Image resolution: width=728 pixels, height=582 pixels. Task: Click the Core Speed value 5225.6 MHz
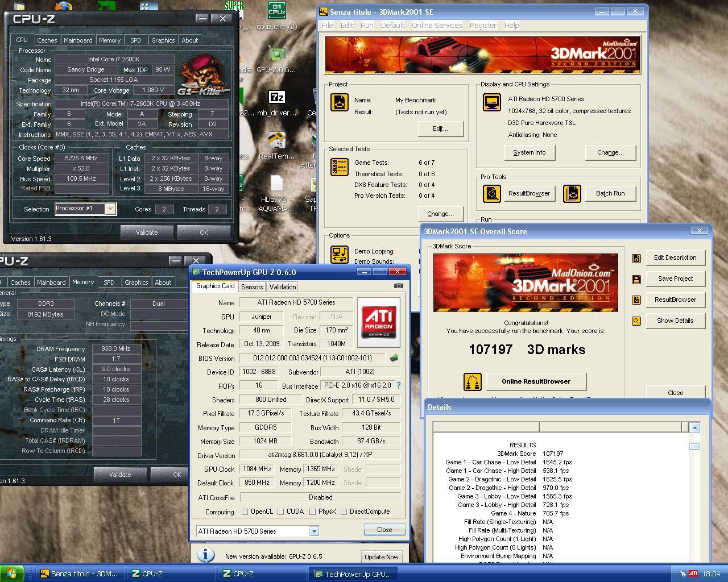(81, 159)
